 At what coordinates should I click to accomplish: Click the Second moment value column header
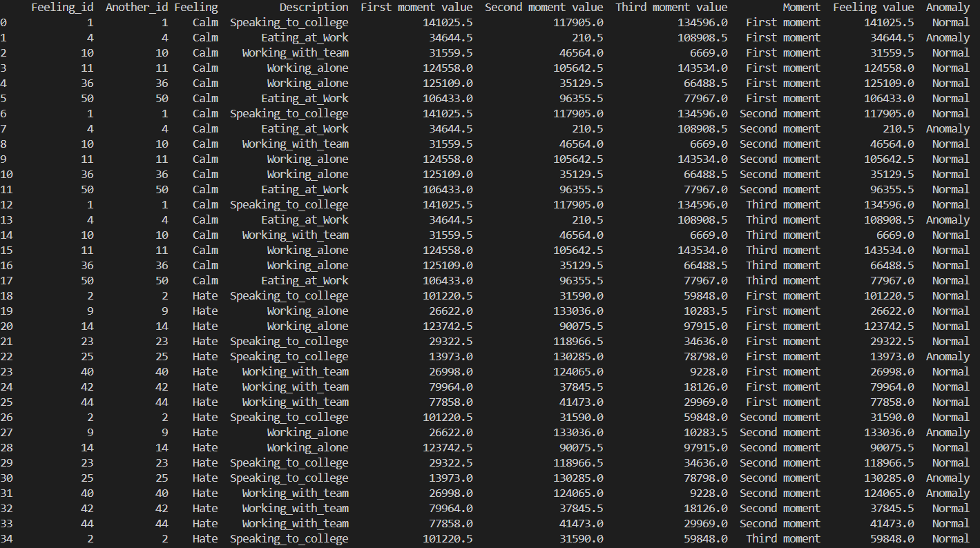click(544, 8)
